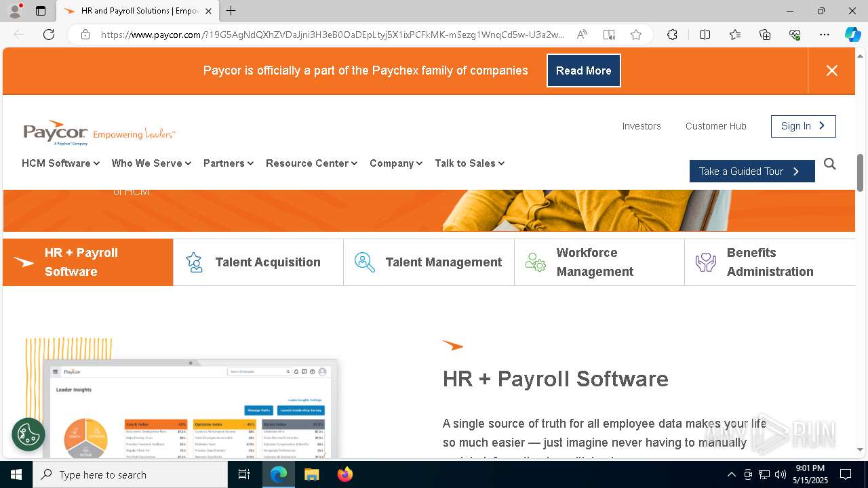Add this page to favorites star
Viewport: 868px width, 488px height.
pyautogui.click(x=636, y=35)
